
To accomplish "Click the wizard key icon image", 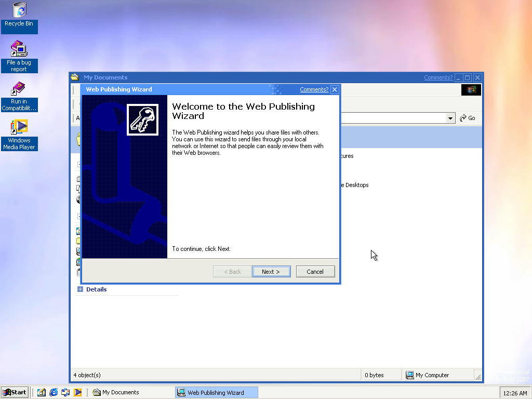I will point(142,120).
